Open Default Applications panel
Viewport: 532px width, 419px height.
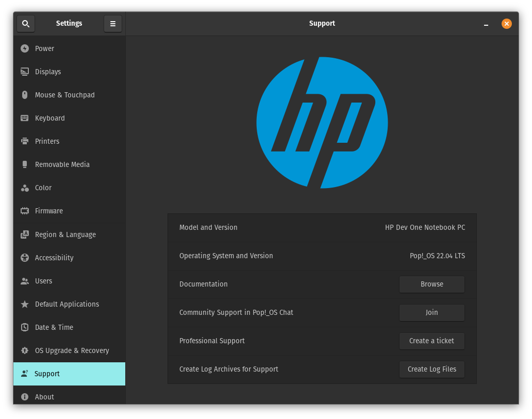click(67, 304)
